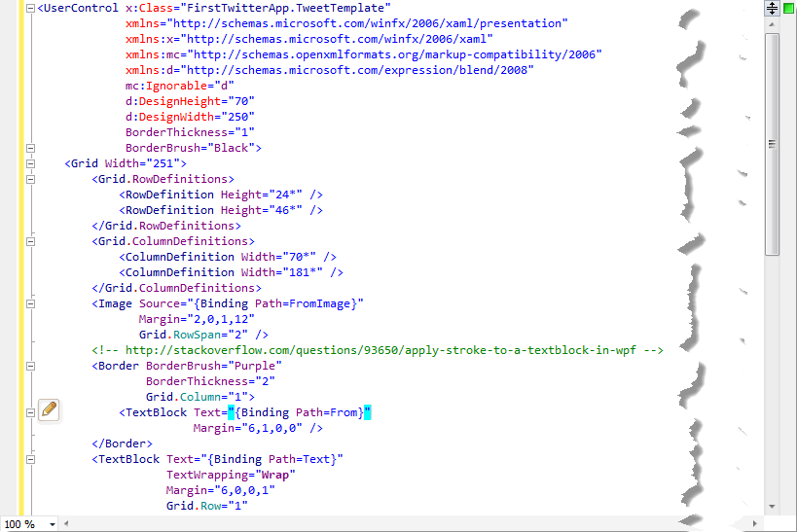The image size is (797, 532).
Task: Click the RowDefinition Height="46*" line
Action: (221, 210)
